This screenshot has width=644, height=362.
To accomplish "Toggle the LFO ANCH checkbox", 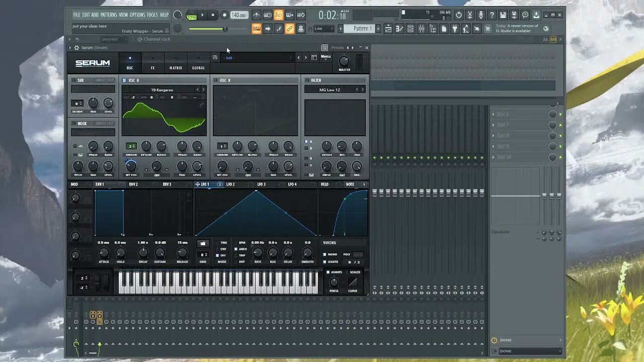I will tap(235, 249).
